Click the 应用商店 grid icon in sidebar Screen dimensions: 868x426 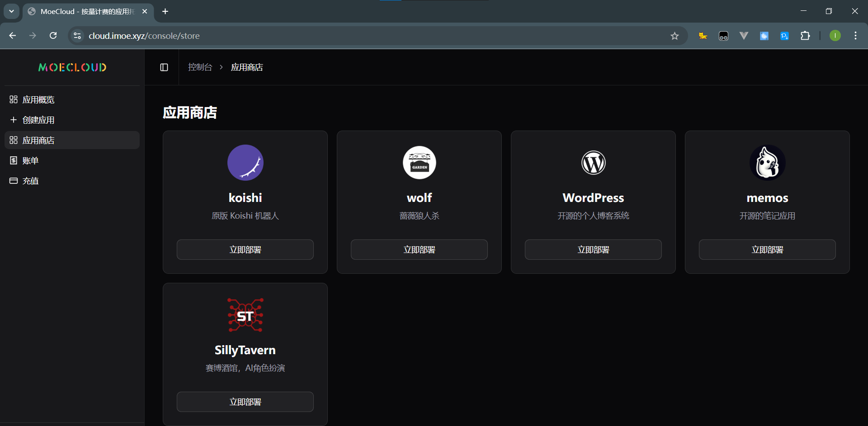(14, 140)
